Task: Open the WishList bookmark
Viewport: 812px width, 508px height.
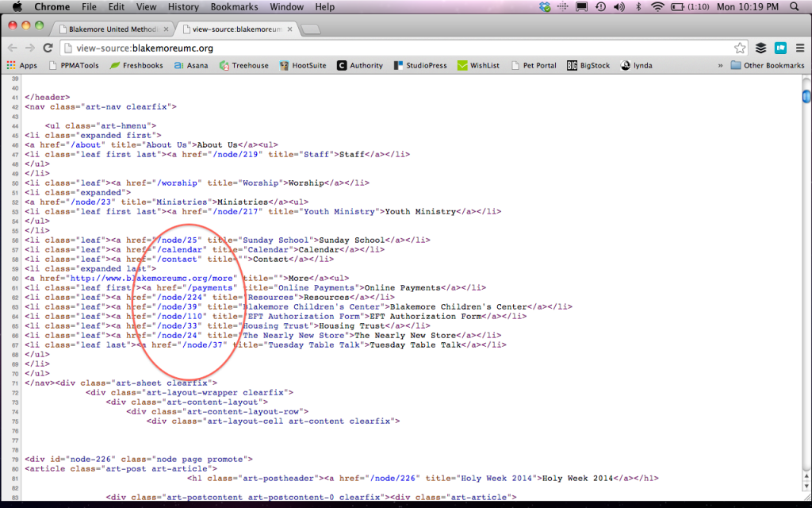Action: tap(478, 65)
